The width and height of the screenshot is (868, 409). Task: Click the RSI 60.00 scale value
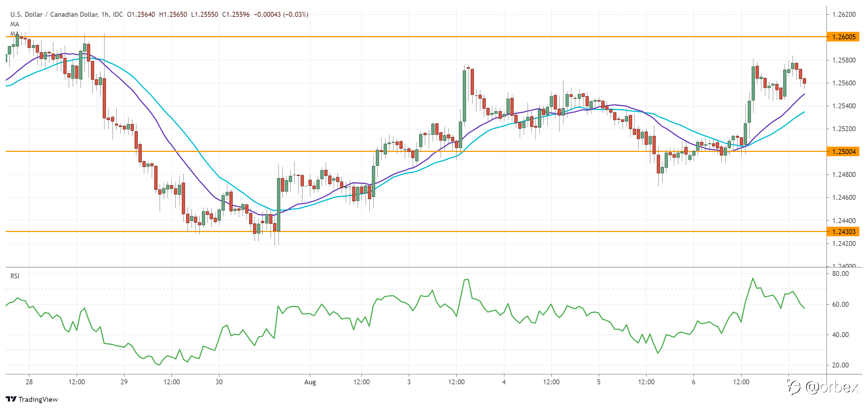840,304
